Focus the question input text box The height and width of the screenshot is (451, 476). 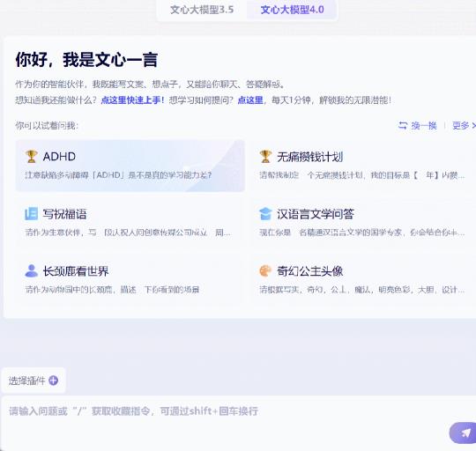pos(238,423)
